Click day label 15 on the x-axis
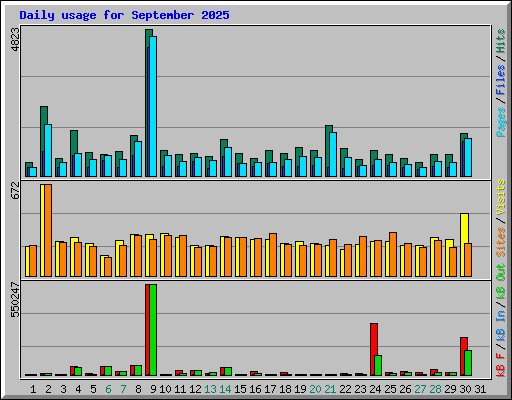 (x=240, y=389)
